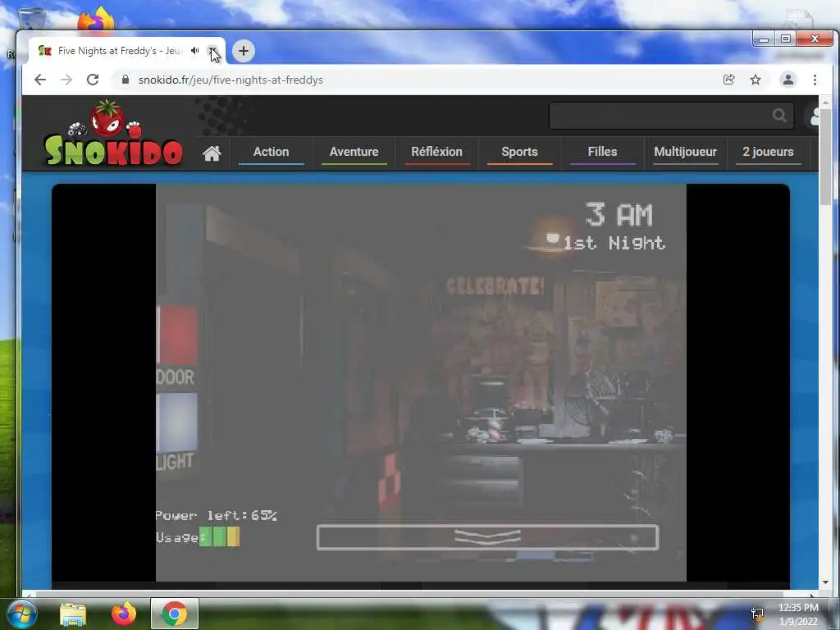Close the Five Nights at Freddy's tab
Screen dimensions: 840x630
click(212, 50)
